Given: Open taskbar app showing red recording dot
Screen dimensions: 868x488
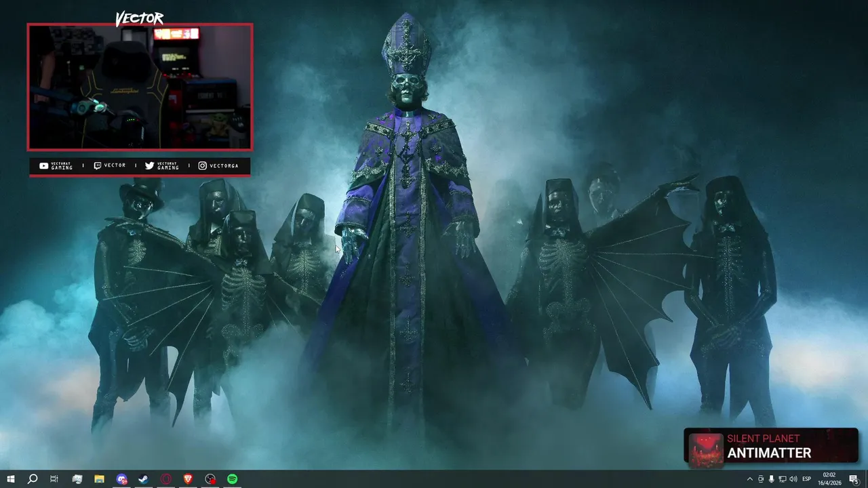Looking at the screenshot, I should tap(211, 479).
